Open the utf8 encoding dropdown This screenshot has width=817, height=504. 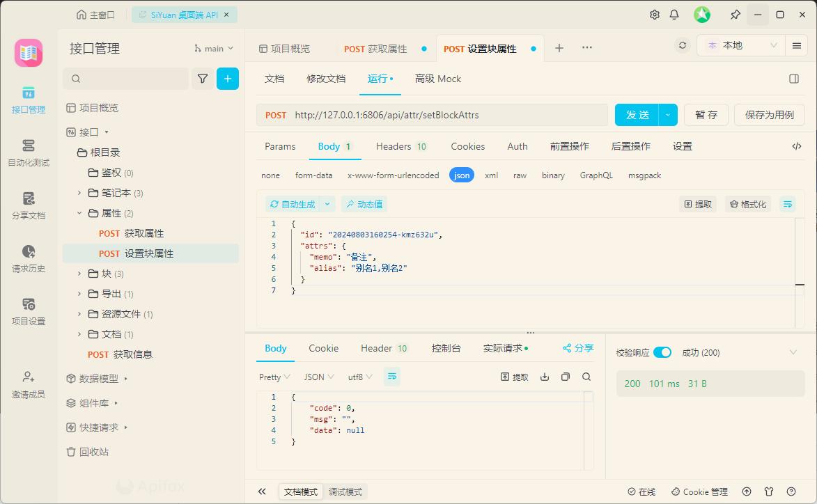coord(360,377)
